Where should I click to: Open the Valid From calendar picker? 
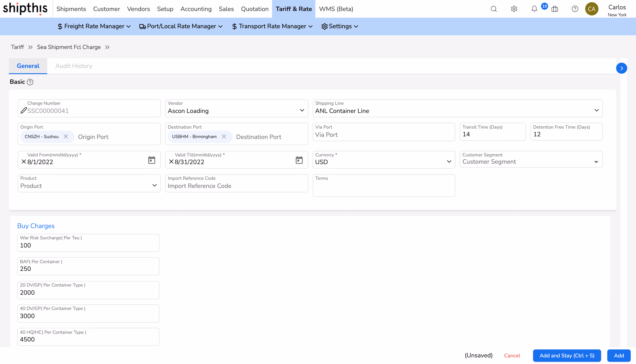pyautogui.click(x=152, y=160)
